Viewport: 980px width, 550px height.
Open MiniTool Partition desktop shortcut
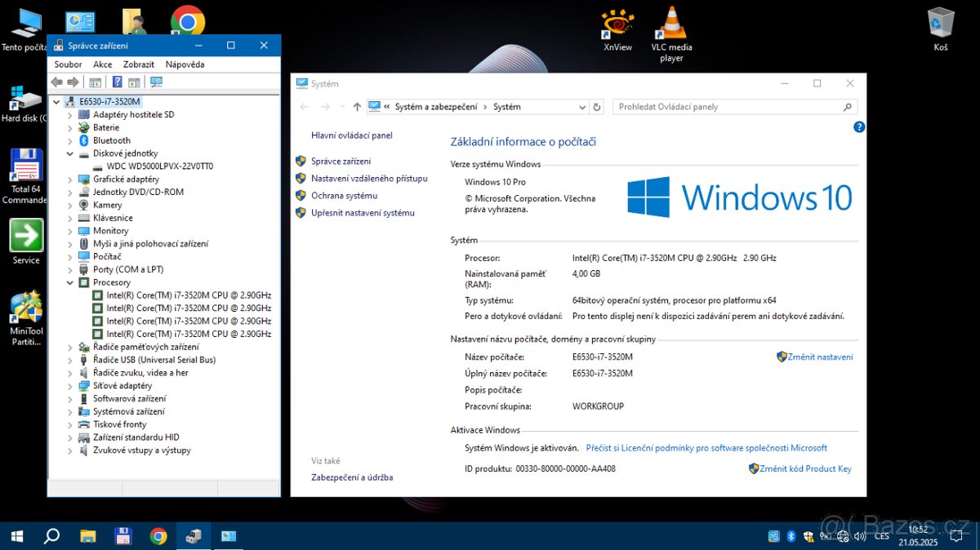coord(26,319)
